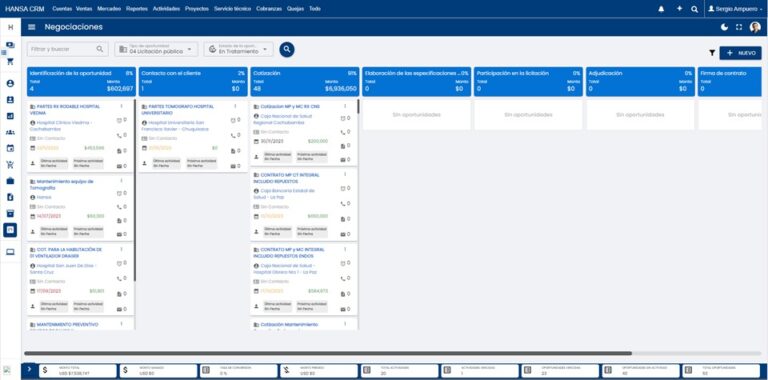This screenshot has height=380, width=768.
Task: Select the Identificación de la oportunidad column header
Action: [81, 81]
